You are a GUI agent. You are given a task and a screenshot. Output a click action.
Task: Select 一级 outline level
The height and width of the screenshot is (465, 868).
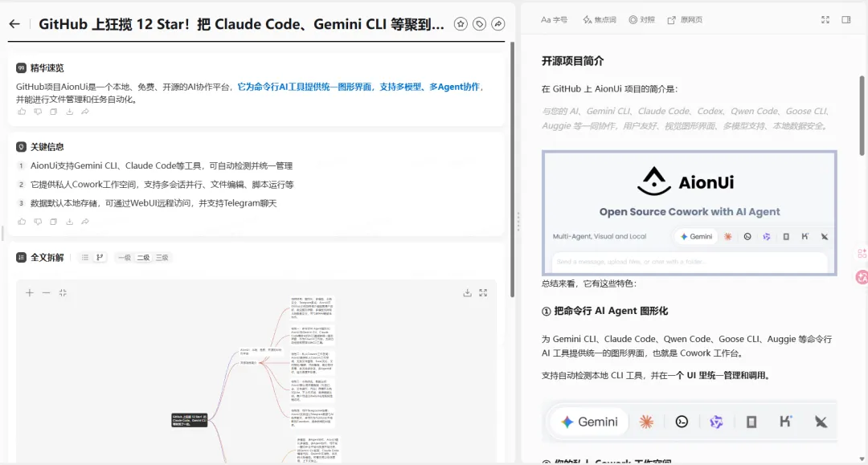coord(125,258)
